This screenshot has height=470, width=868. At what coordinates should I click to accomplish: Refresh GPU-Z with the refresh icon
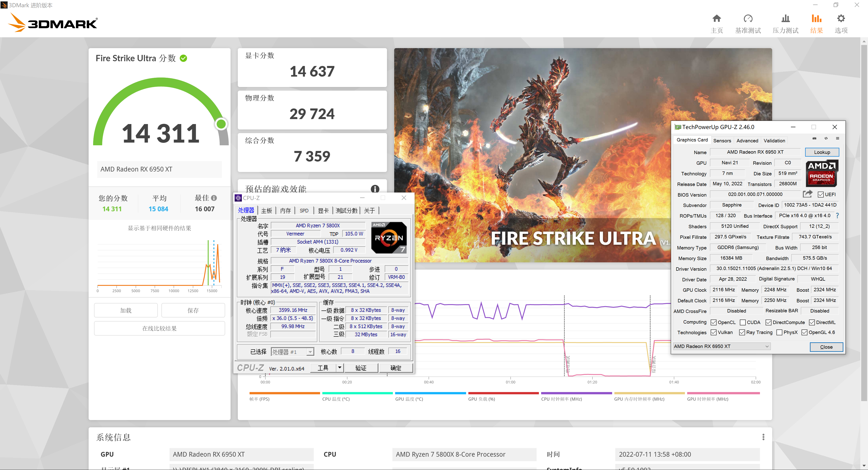click(x=826, y=139)
